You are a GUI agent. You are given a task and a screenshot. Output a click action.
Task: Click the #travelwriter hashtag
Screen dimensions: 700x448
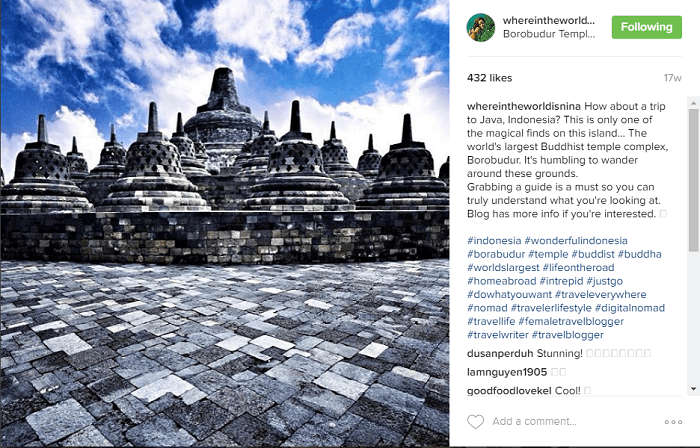tap(498, 335)
